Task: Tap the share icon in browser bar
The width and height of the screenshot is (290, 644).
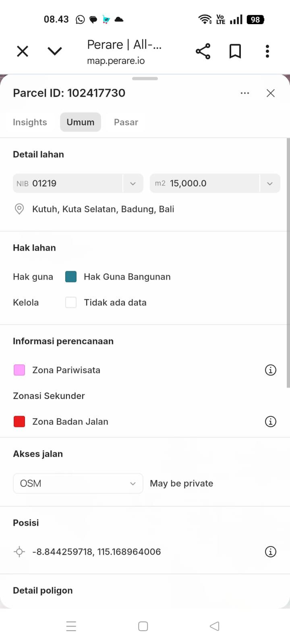Action: (x=203, y=51)
